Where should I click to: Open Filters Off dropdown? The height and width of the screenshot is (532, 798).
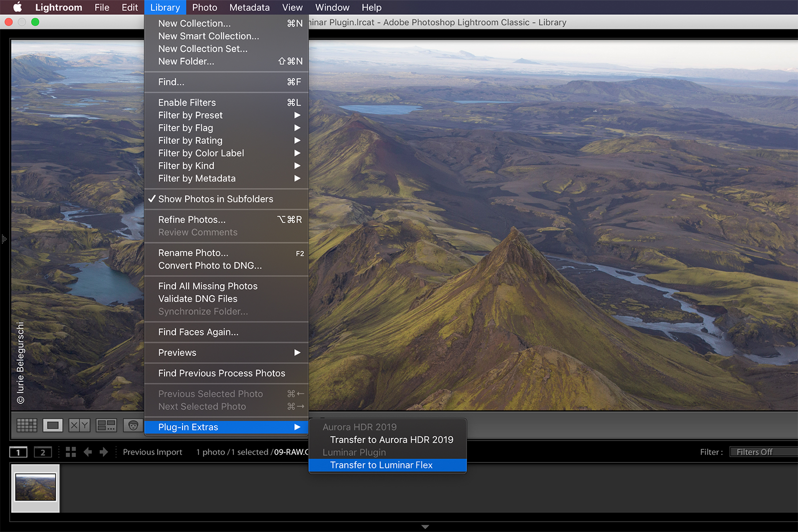[763, 452]
